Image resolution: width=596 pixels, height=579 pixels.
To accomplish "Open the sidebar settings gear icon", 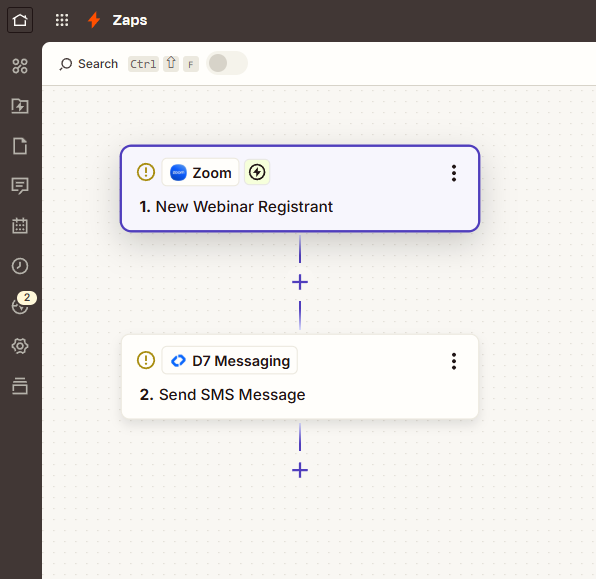I will click(x=20, y=346).
